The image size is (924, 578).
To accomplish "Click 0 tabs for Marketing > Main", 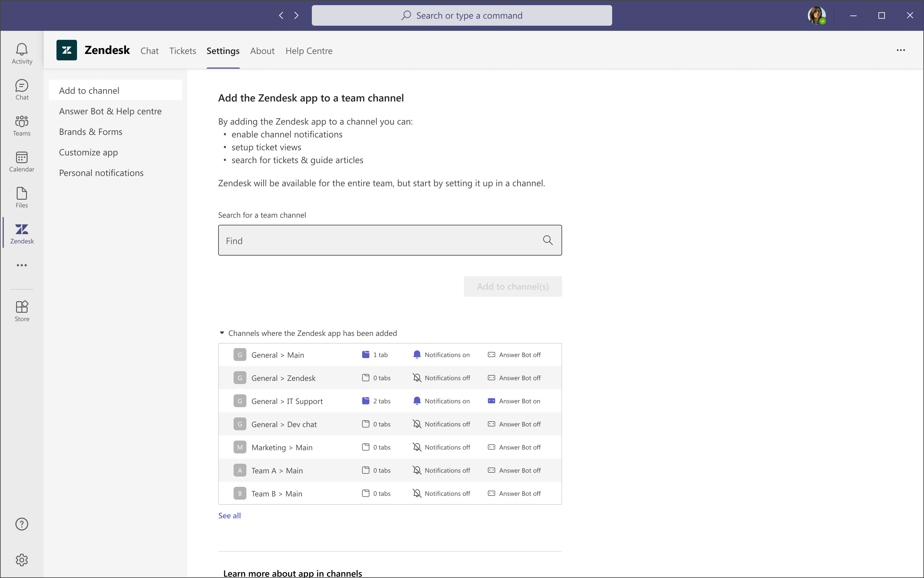I will [382, 447].
